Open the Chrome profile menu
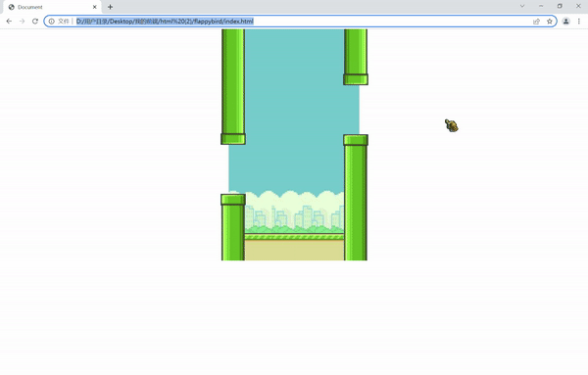 565,22
